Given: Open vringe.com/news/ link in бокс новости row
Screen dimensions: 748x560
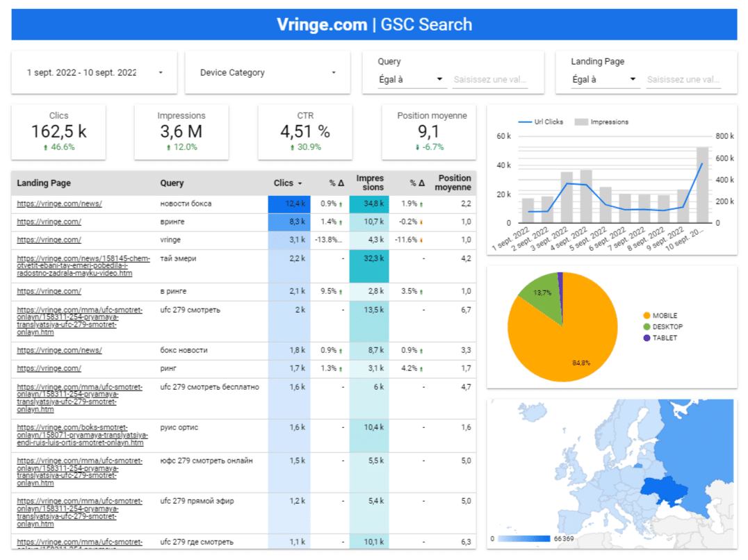Looking at the screenshot, I should coord(60,350).
